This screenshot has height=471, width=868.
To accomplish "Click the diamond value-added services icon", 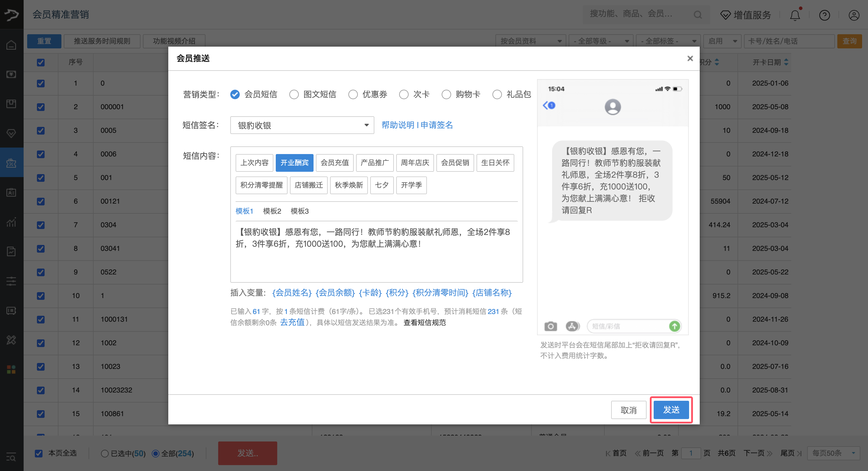I will coord(725,15).
